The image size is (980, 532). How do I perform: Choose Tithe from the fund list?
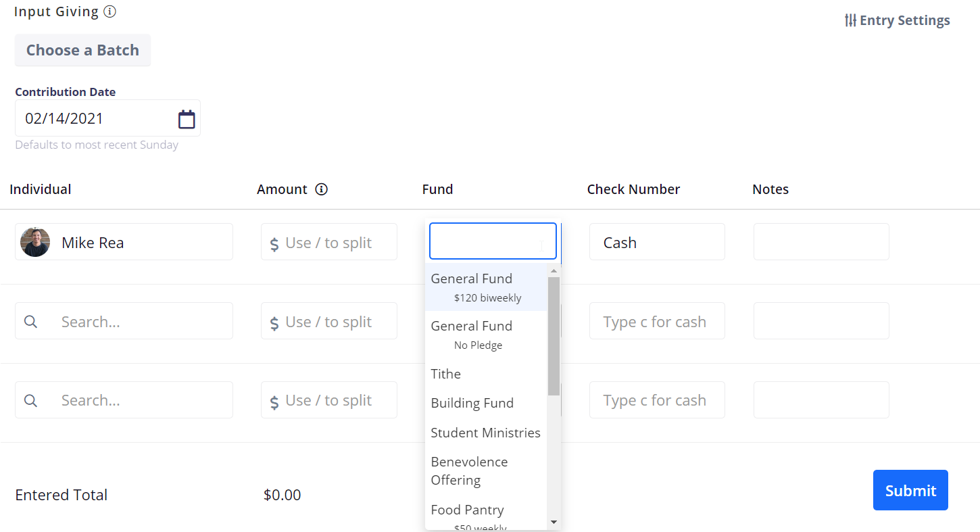pyautogui.click(x=446, y=374)
